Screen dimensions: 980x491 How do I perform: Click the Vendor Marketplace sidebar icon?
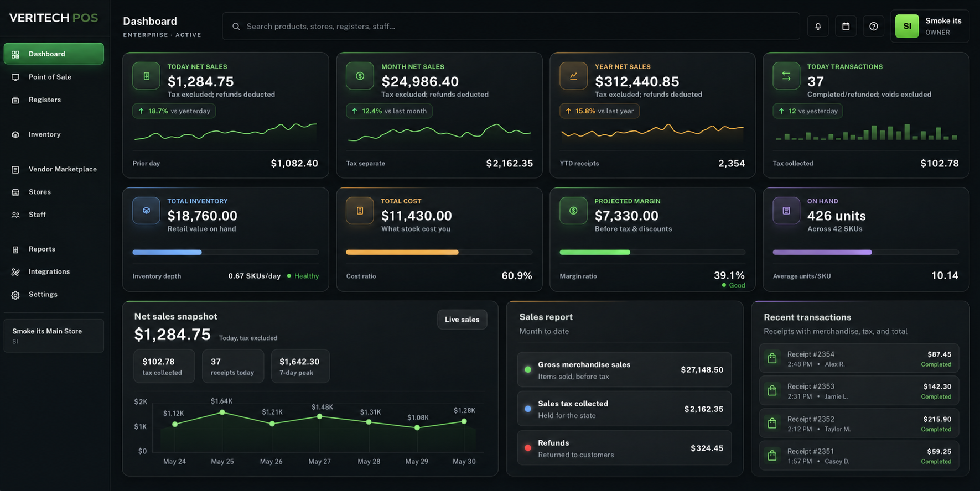pos(15,170)
